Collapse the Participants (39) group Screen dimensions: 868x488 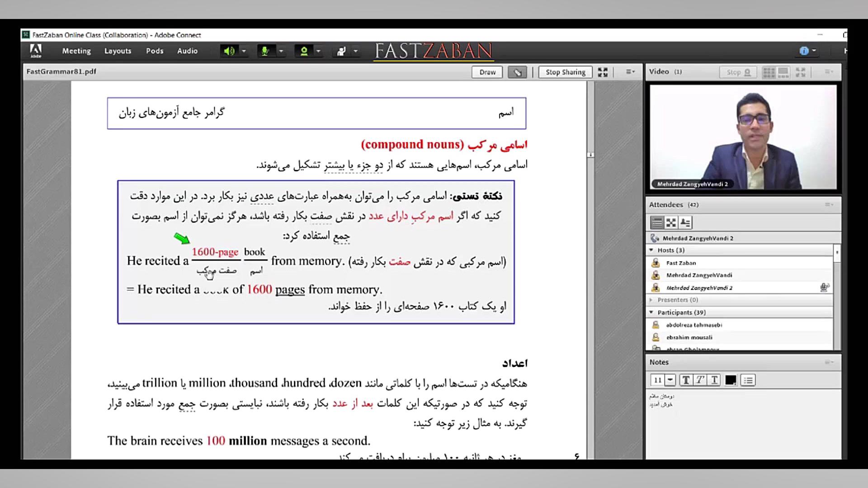[651, 312]
